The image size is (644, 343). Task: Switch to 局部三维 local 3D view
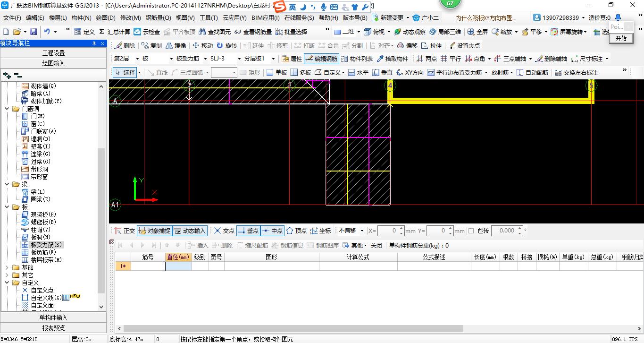[x=445, y=32]
